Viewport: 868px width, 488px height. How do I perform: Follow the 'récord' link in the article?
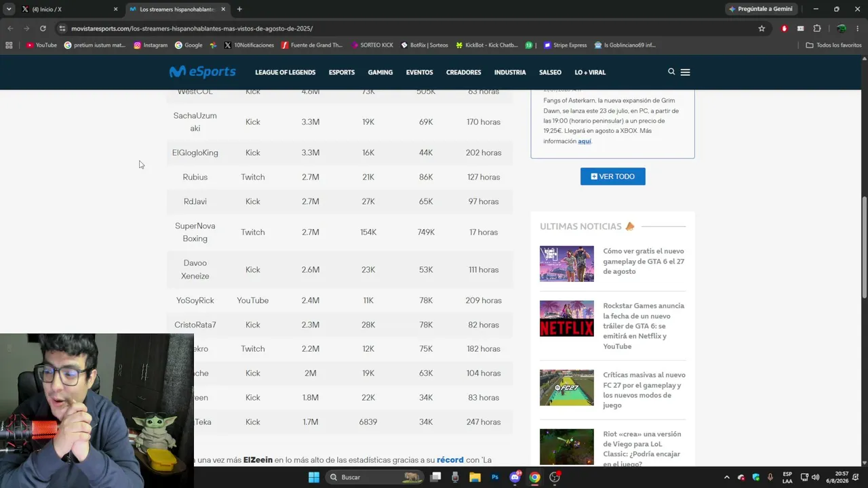coord(450,460)
